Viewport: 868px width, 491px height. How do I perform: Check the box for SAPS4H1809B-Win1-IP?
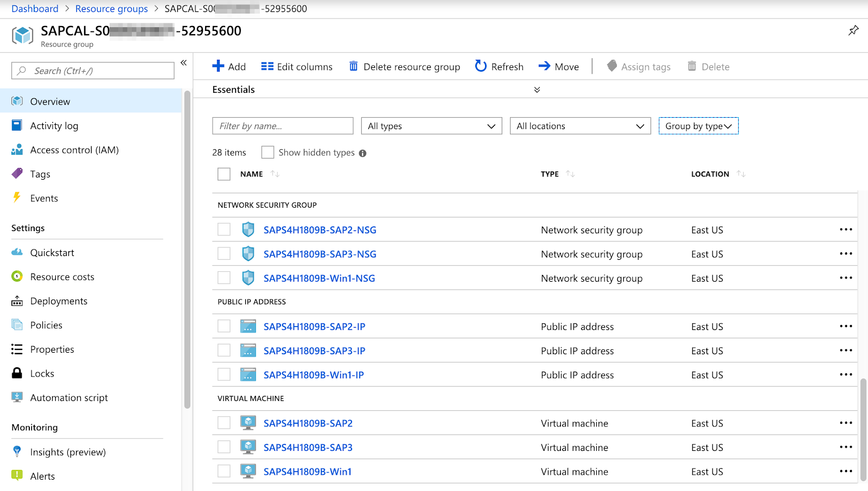pos(224,374)
